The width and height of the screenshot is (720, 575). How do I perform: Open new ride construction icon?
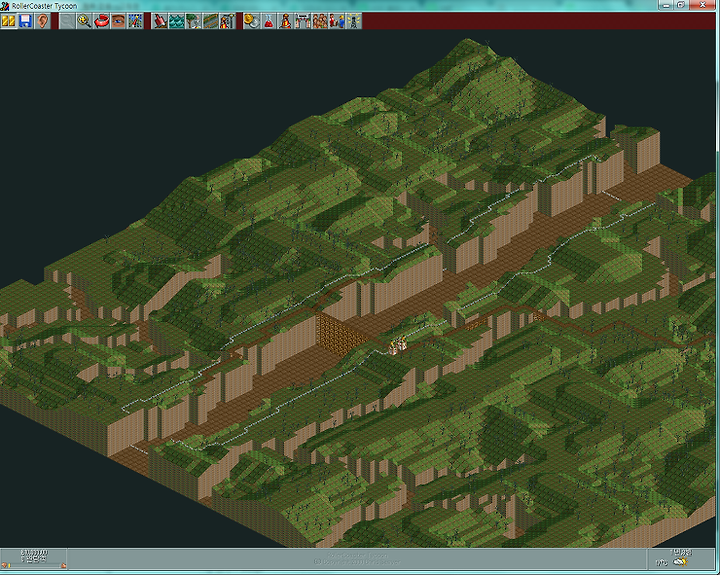point(228,21)
